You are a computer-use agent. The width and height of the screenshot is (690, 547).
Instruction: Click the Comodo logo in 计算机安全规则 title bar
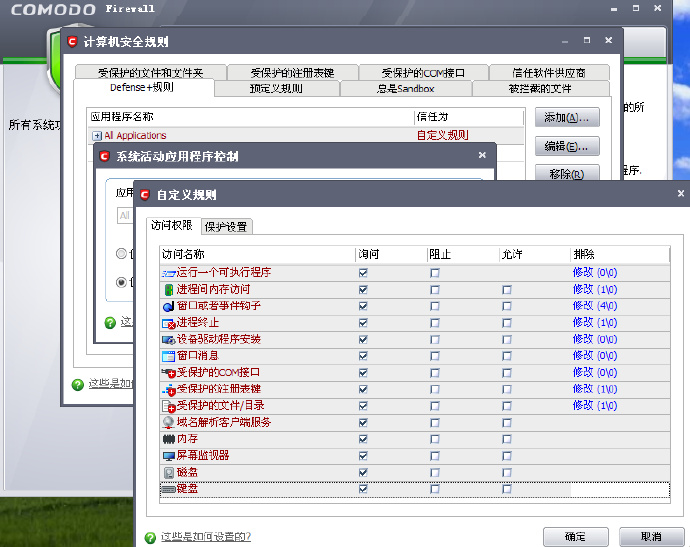(x=72, y=42)
